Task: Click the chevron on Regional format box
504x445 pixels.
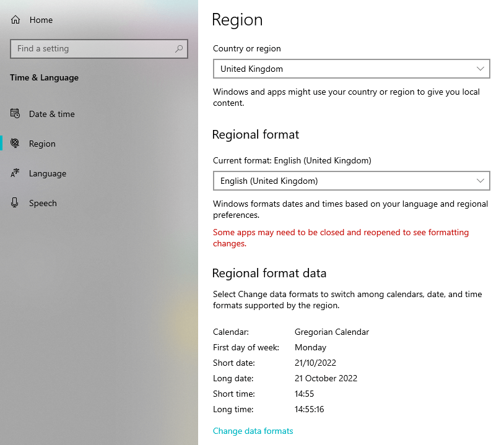Action: (x=480, y=181)
